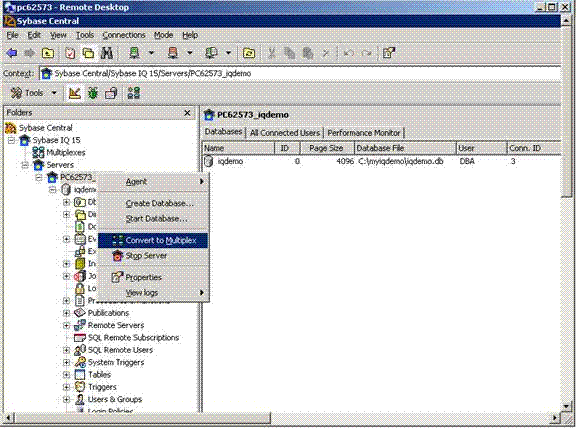Click the Cut scissors icon
Viewport: 576px width, 429px height.
(x=272, y=54)
